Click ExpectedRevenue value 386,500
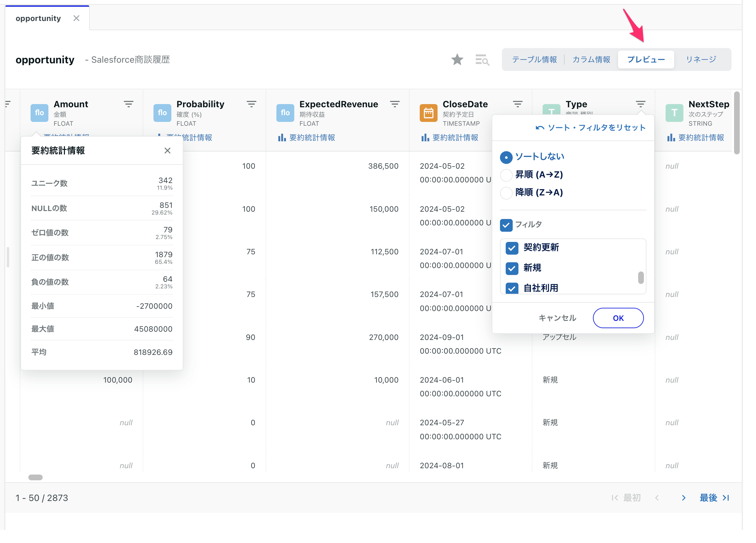The image size is (756, 543). [x=383, y=166]
